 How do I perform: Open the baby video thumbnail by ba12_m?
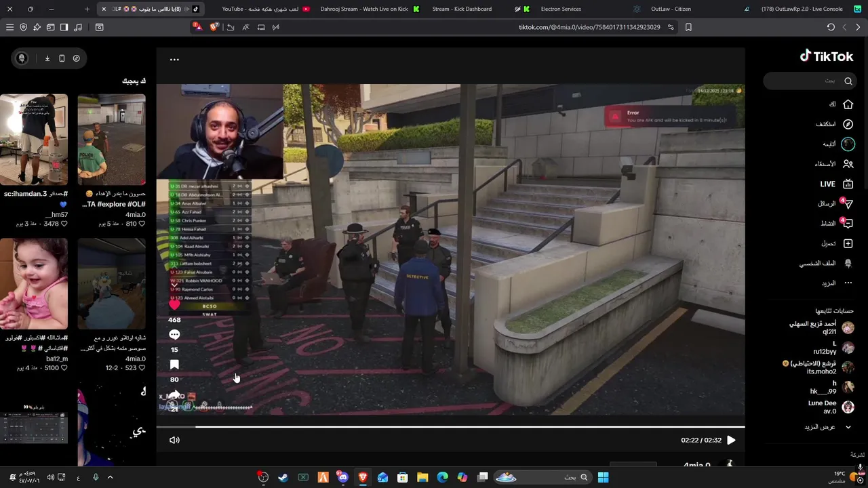pos(34,283)
